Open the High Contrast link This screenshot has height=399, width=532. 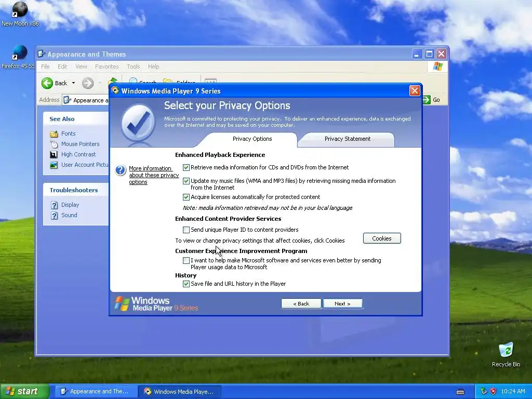point(78,154)
